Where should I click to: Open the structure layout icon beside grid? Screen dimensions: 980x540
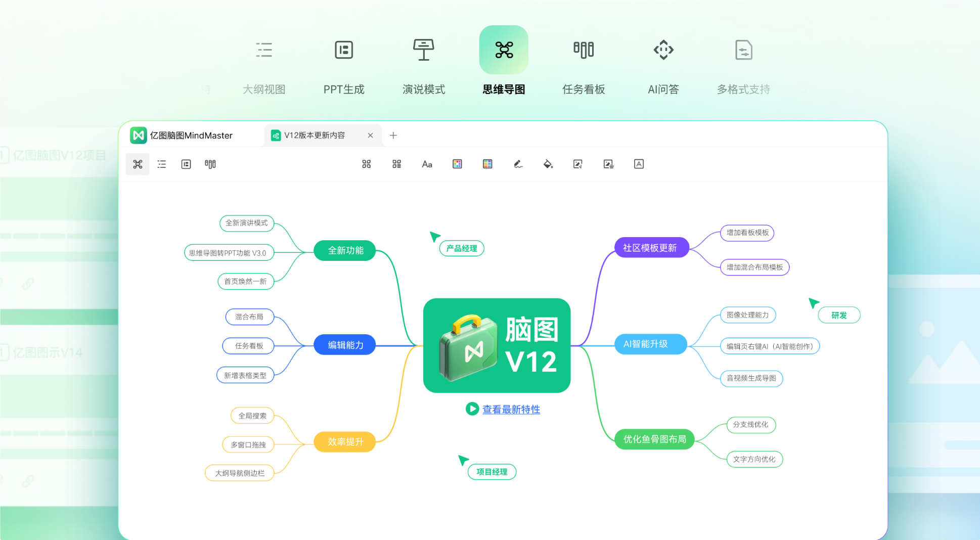click(x=397, y=164)
